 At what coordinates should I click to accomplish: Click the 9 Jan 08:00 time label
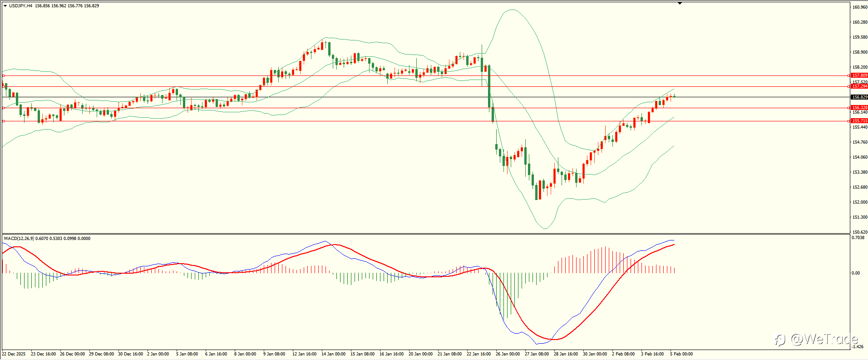pyautogui.click(x=274, y=354)
